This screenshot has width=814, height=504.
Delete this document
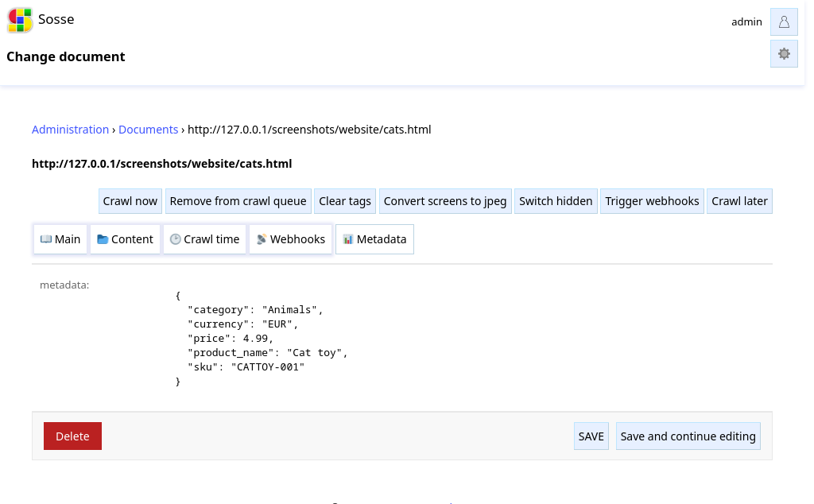click(72, 436)
